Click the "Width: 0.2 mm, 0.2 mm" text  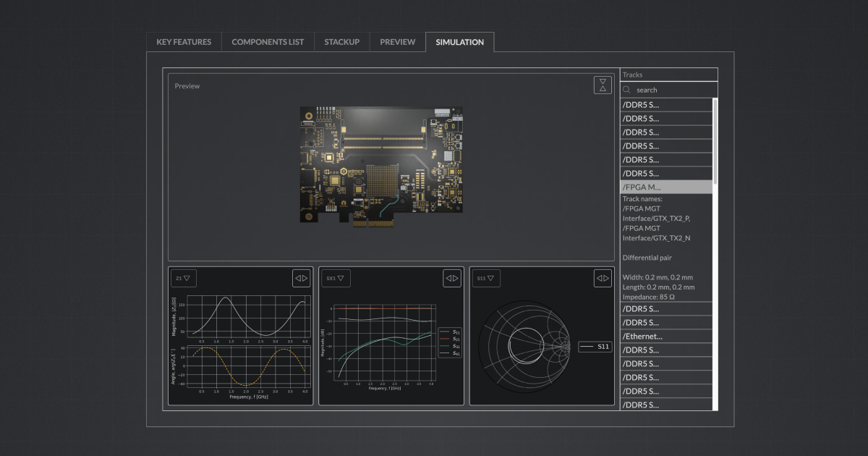tap(658, 277)
